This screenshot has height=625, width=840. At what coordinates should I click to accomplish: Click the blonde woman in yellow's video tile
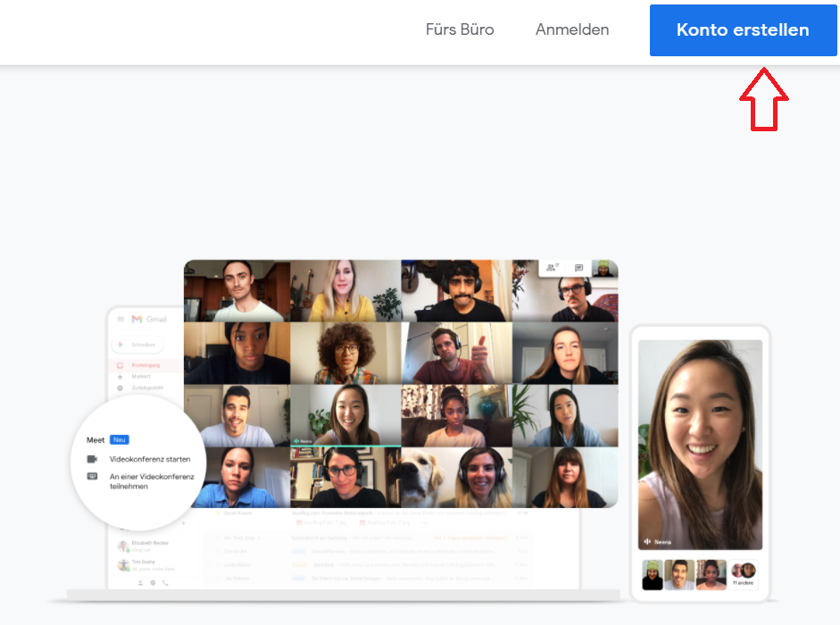pos(345,290)
